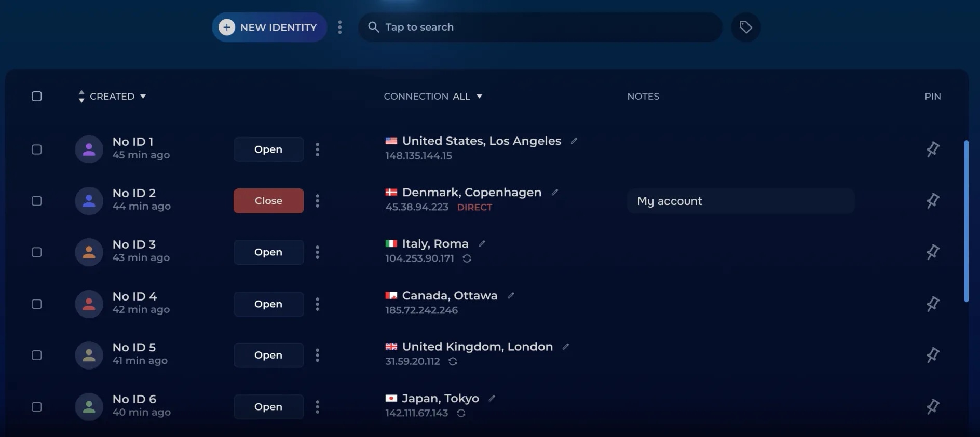This screenshot has width=980, height=437.
Task: Refresh IP for Japan, Tokyo connection
Action: 461,413
